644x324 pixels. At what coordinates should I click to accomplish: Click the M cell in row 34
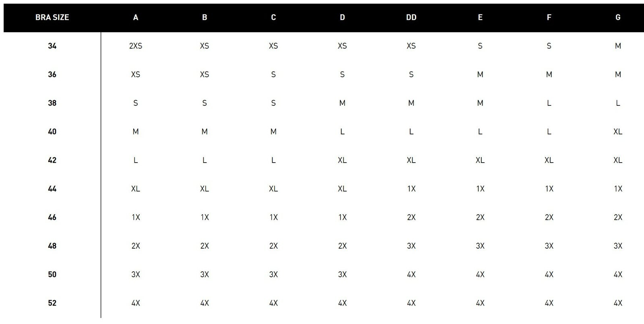[618, 46]
